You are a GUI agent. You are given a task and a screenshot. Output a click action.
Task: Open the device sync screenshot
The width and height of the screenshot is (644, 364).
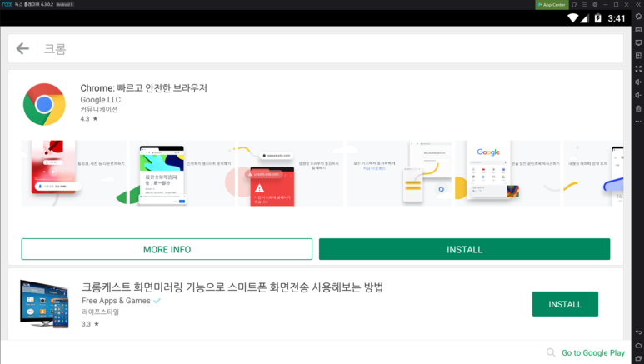pyautogui.click(x=399, y=173)
